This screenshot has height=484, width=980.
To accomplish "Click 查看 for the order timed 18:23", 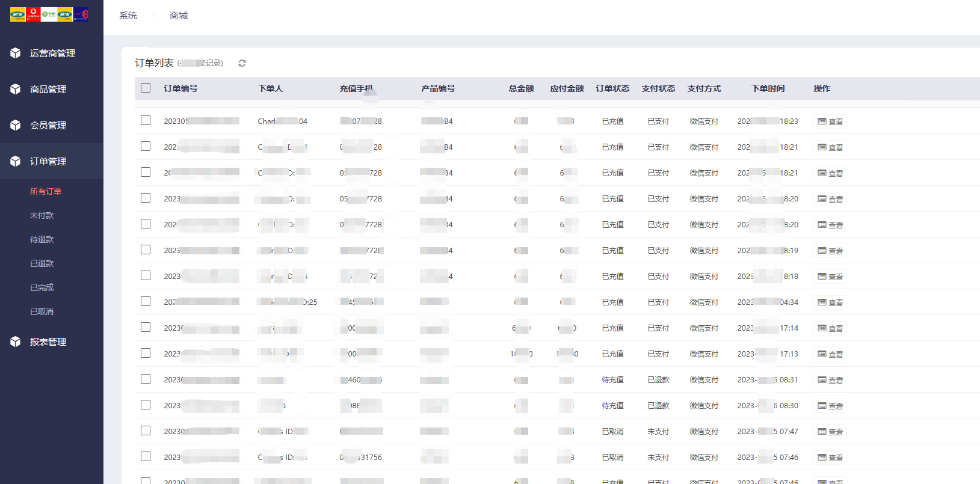I will [x=830, y=121].
